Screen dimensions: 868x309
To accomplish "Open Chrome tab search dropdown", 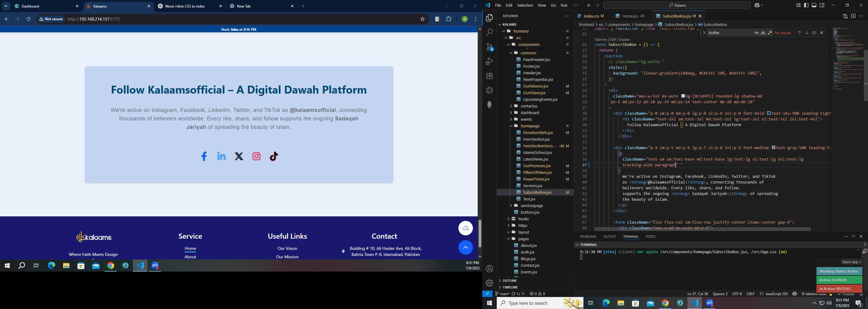I will click(x=6, y=6).
